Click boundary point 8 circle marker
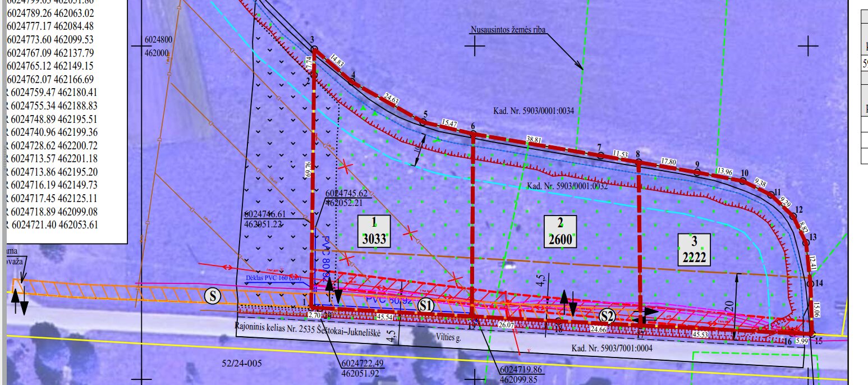Viewport: 868px width, 385px height. click(638, 162)
